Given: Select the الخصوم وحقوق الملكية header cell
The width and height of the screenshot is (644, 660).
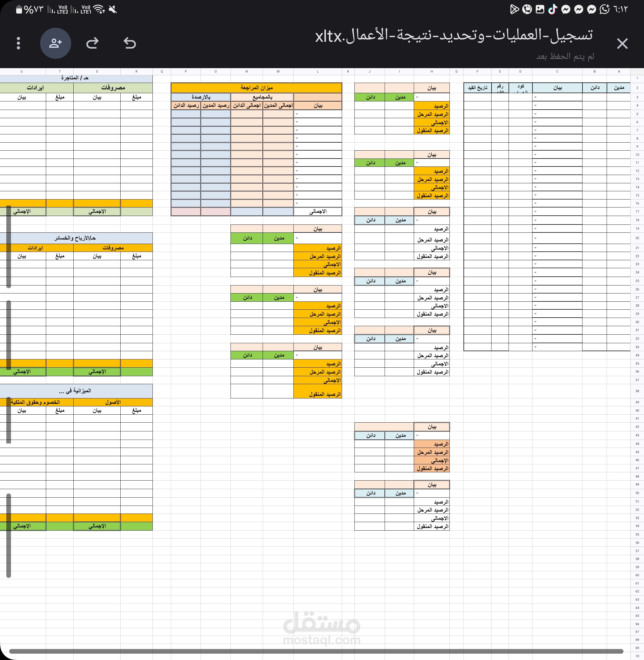Looking at the screenshot, I should [37, 402].
